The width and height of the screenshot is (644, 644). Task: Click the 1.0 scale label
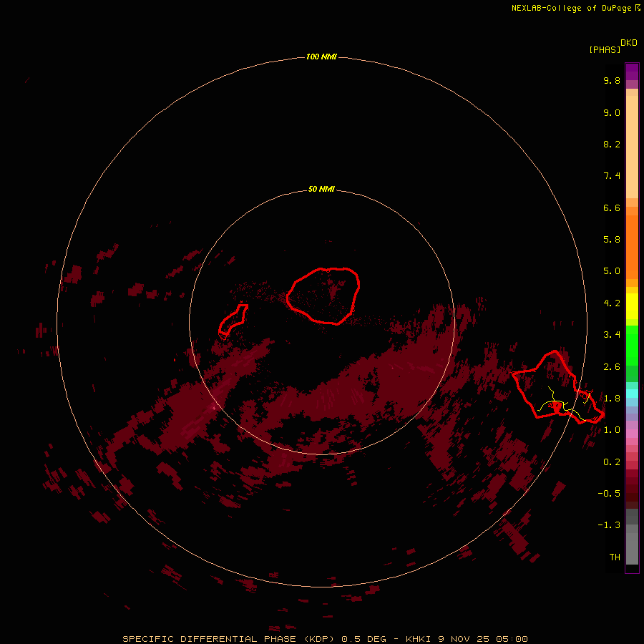click(612, 430)
